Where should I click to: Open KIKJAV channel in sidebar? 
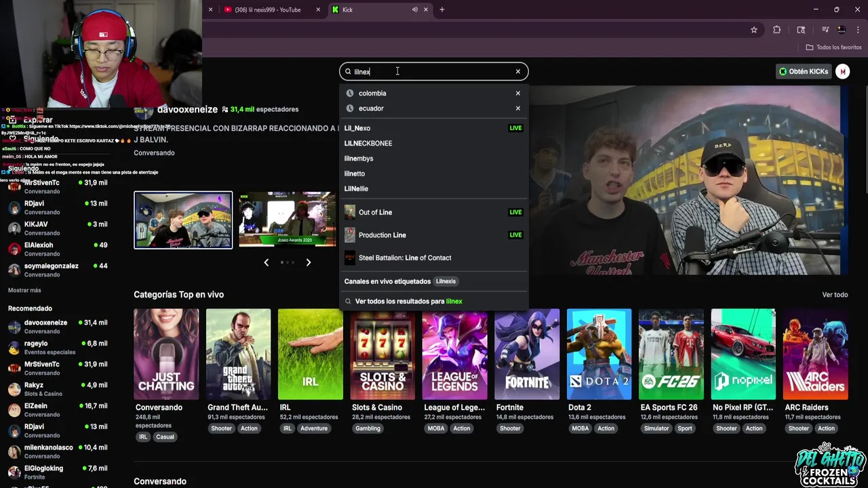tap(58, 228)
